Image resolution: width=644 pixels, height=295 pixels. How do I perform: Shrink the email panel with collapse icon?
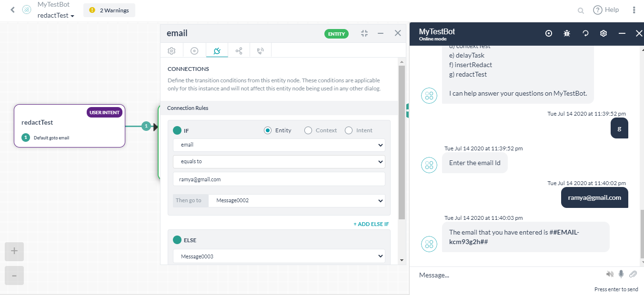[364, 33]
